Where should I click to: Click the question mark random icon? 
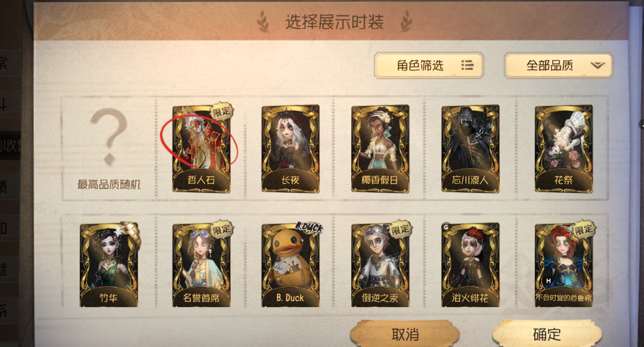109,137
